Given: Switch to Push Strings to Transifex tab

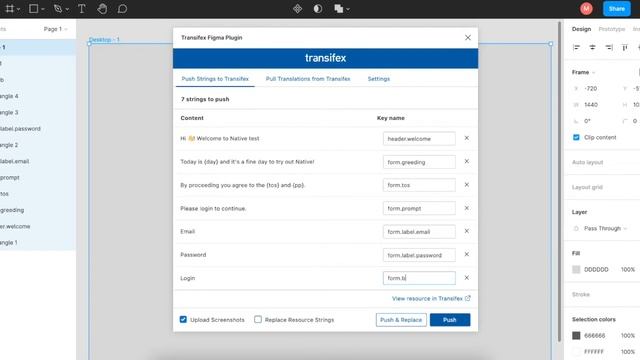Looking at the screenshot, I should (x=215, y=79).
